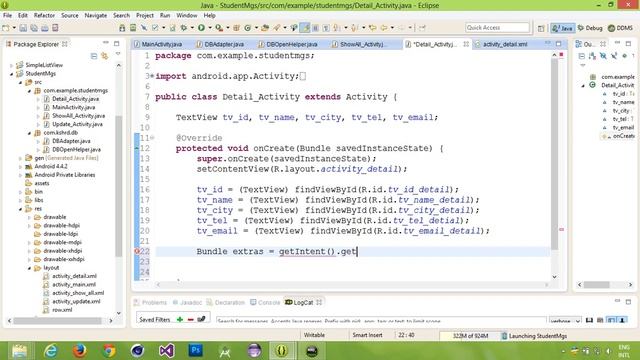This screenshot has width=640, height=360.
Task: Click the heap memory status indicator
Action: (x=470, y=336)
